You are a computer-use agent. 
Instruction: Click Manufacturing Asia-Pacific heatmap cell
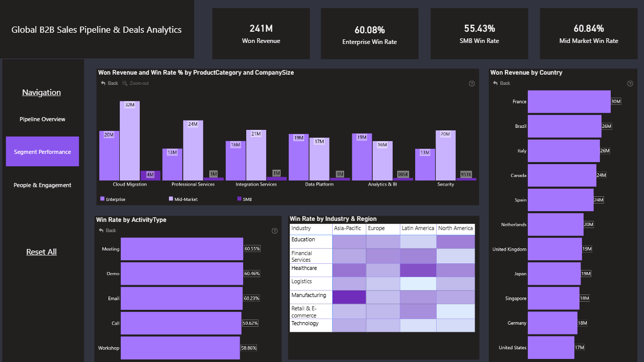point(350,297)
